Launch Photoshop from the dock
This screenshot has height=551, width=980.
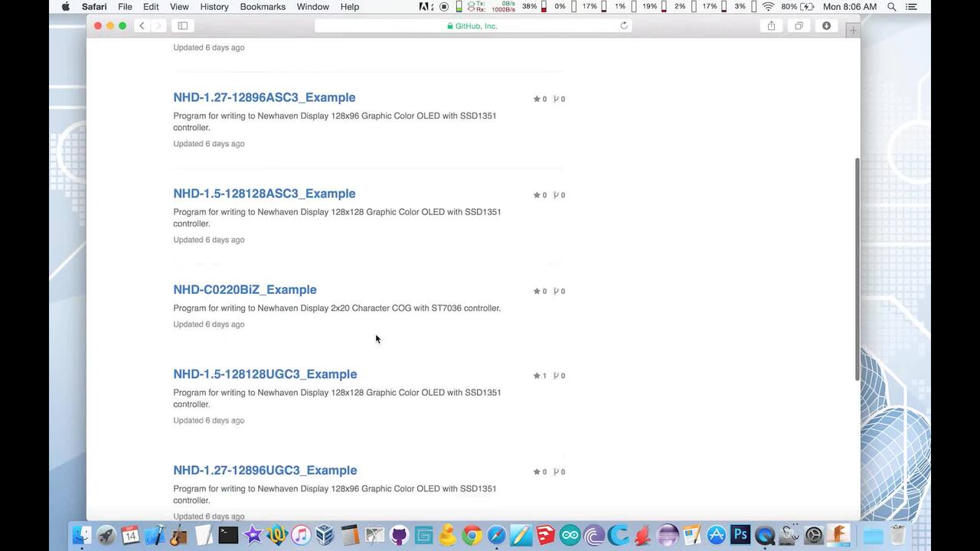[x=740, y=535]
